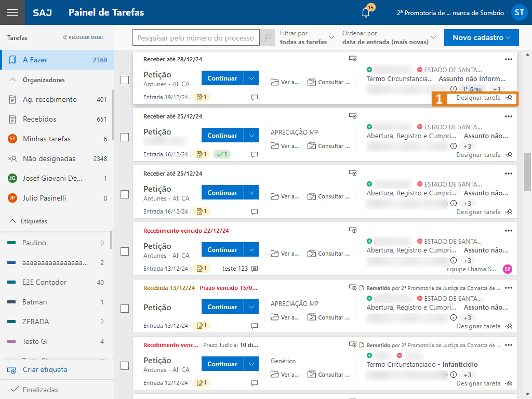This screenshot has height=399, width=532.
Task: Click the Novo cadastro button
Action: [481, 37]
